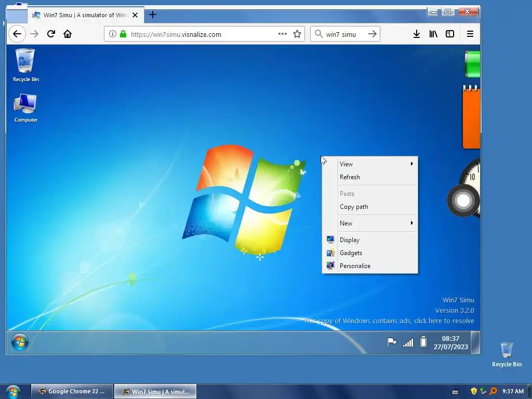Open Gadgets from context menu
This screenshot has height=399, width=532.
point(370,253)
